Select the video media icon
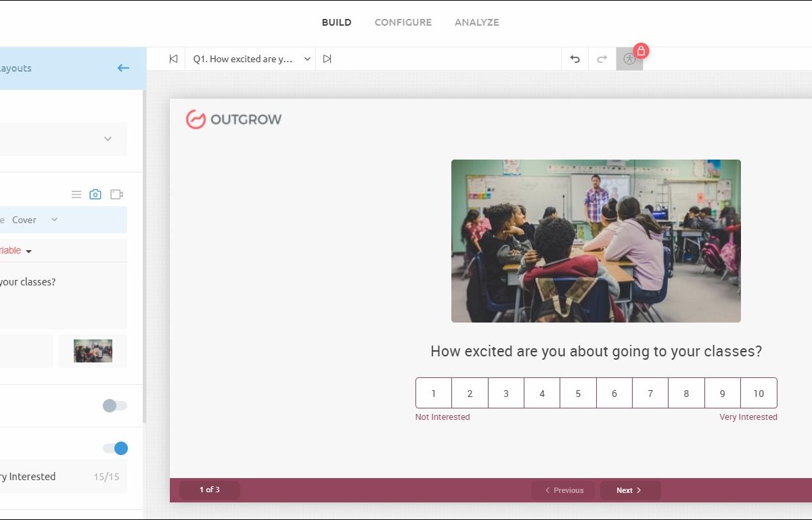812x520 pixels. (x=116, y=195)
